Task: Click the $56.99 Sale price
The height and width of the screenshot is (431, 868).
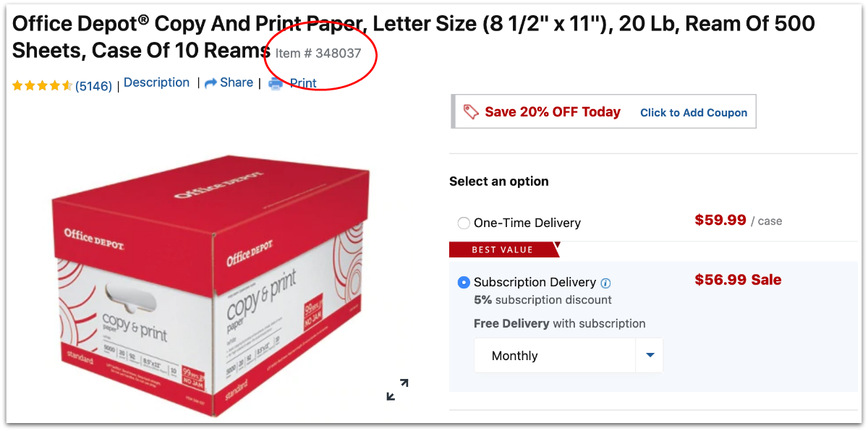Action: click(738, 280)
